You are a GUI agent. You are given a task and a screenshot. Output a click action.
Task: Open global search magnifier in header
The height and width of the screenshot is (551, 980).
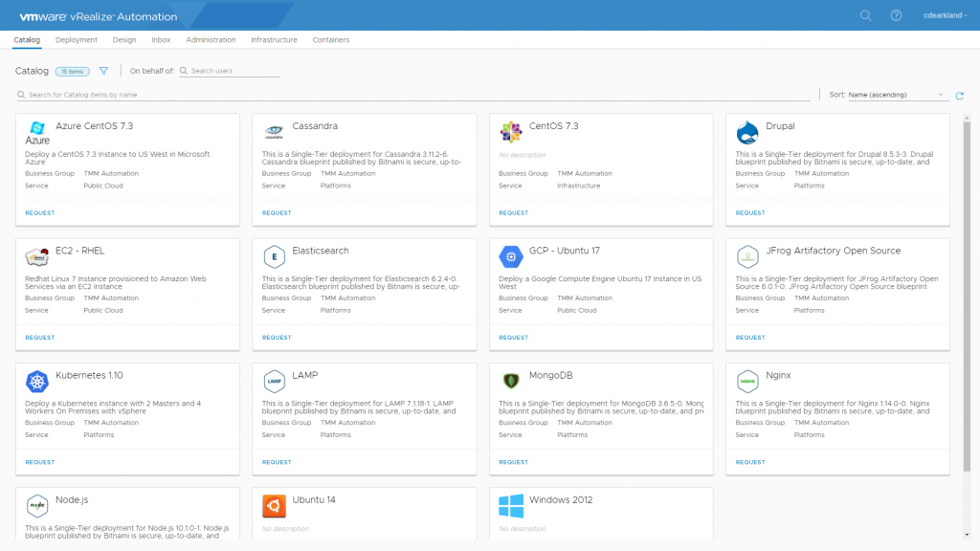click(865, 15)
